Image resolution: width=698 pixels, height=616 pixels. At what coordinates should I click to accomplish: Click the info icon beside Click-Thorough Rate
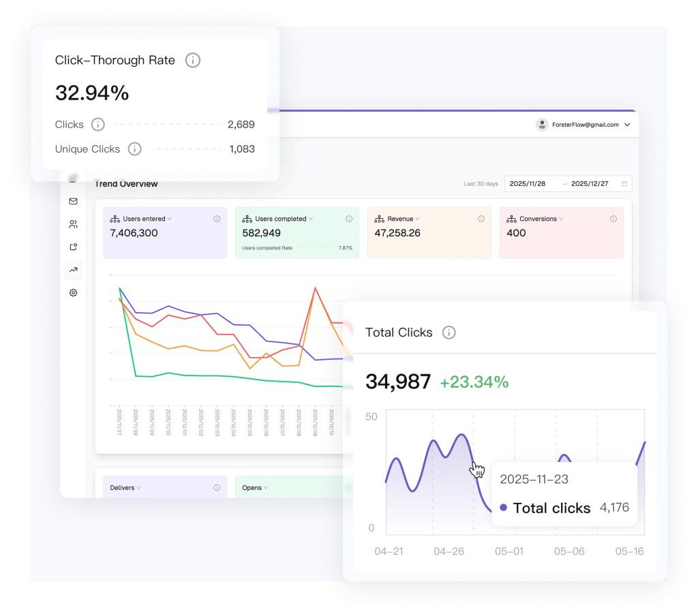point(193,61)
